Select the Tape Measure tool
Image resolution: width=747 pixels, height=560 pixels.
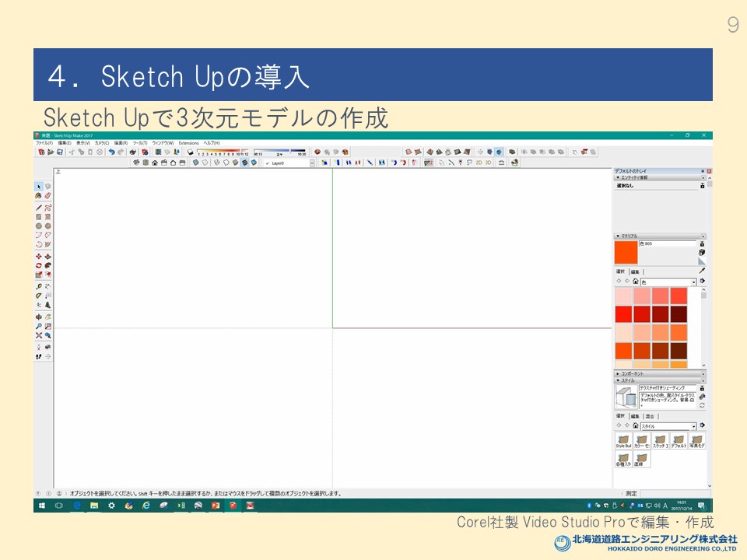[38, 286]
